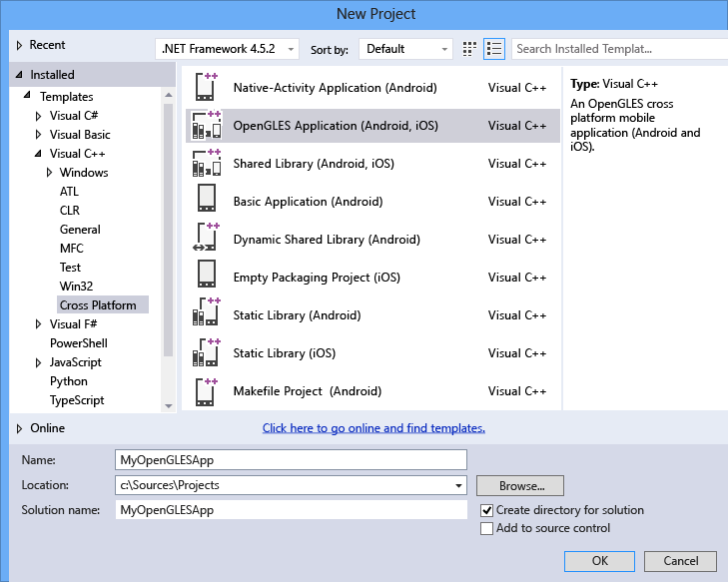Image resolution: width=728 pixels, height=582 pixels.
Task: Expand the Visual F# node
Action: (x=39, y=324)
